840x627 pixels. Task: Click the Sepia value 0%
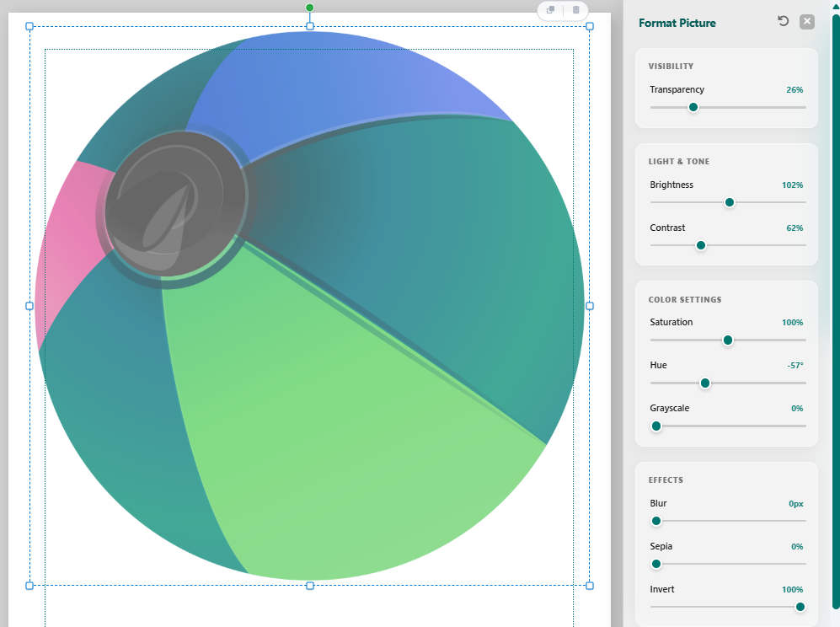tap(797, 547)
